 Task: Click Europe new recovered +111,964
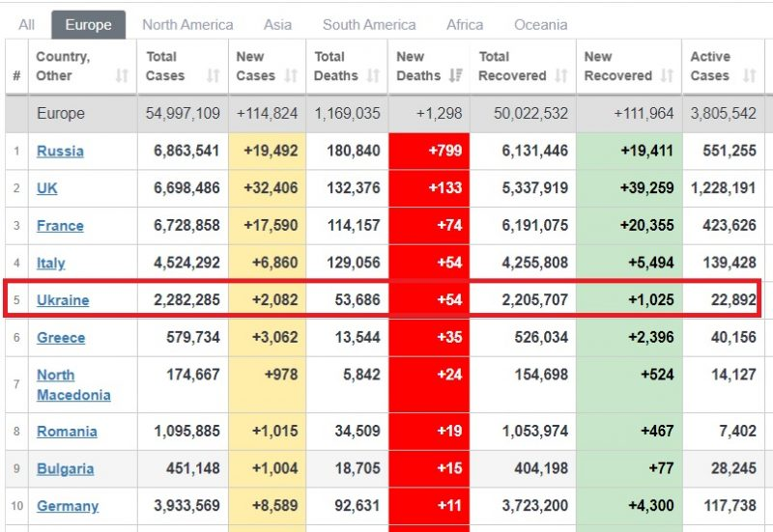tap(644, 113)
